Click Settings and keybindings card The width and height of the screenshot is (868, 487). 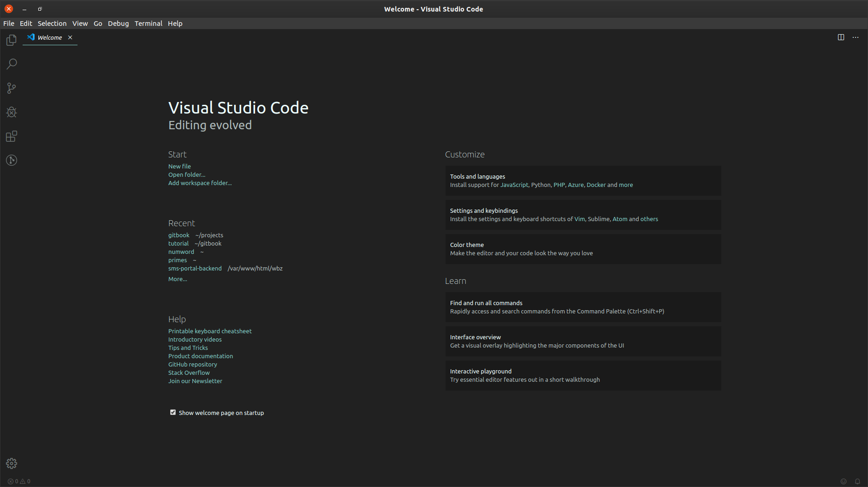[x=583, y=215]
